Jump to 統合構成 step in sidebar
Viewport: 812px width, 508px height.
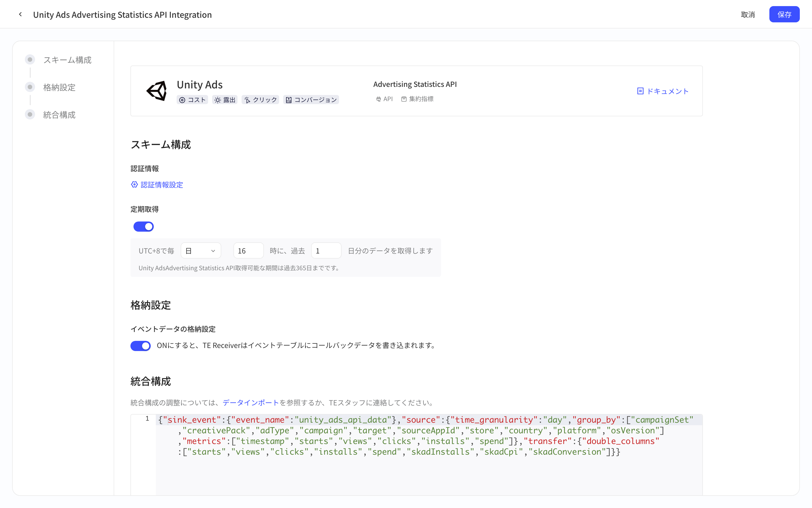[x=59, y=115]
